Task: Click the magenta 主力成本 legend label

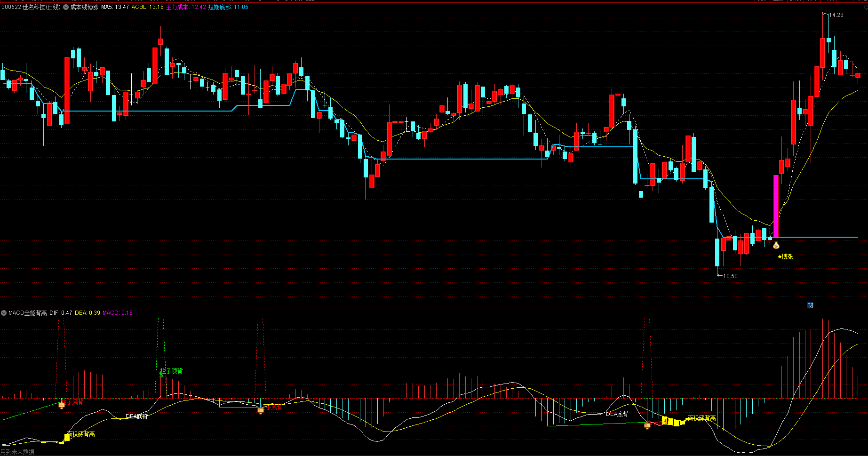Action: 186,7
